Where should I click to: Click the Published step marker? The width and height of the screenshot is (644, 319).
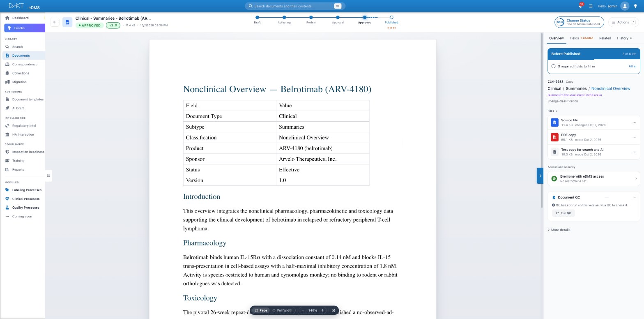[391, 18]
